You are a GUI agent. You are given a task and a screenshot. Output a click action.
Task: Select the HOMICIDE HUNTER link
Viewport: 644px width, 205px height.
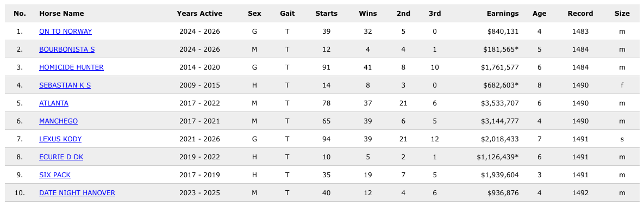[71, 67]
